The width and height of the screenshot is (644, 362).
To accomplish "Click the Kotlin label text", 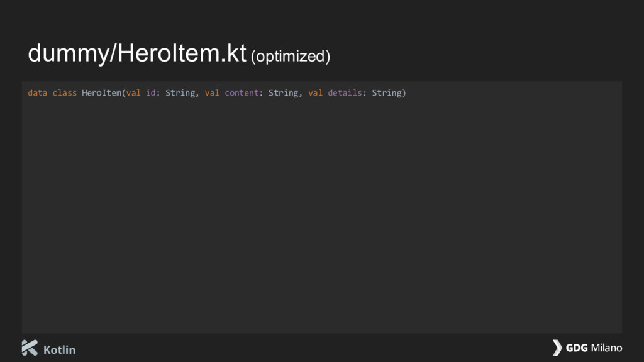I will click(x=60, y=349).
